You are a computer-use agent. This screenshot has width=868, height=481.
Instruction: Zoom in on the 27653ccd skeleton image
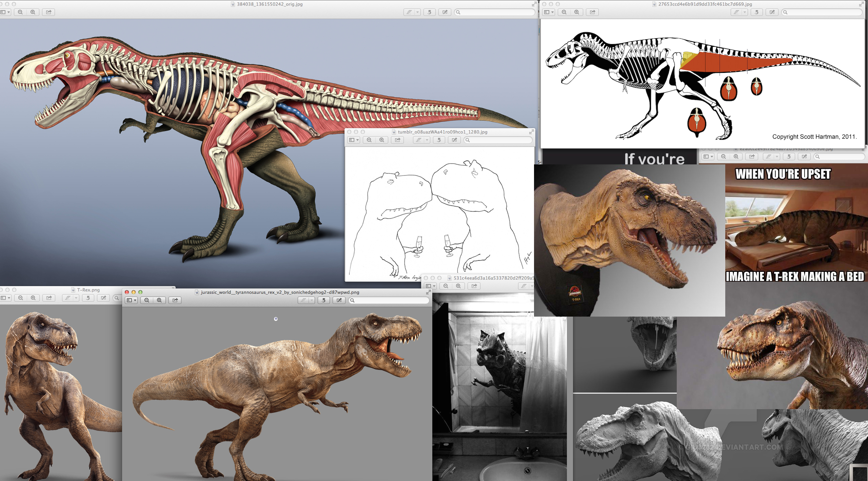pyautogui.click(x=577, y=12)
